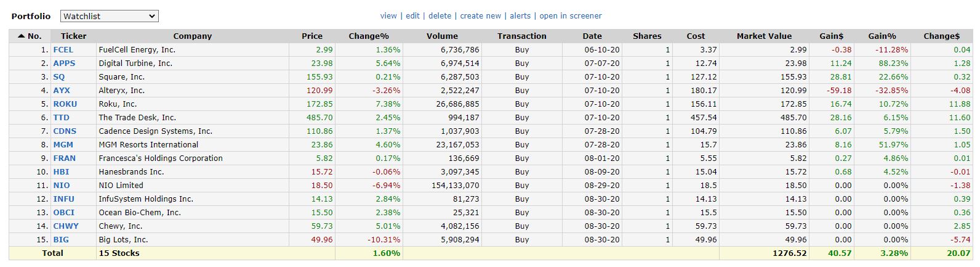Select the Square, Inc. company row

point(121,77)
